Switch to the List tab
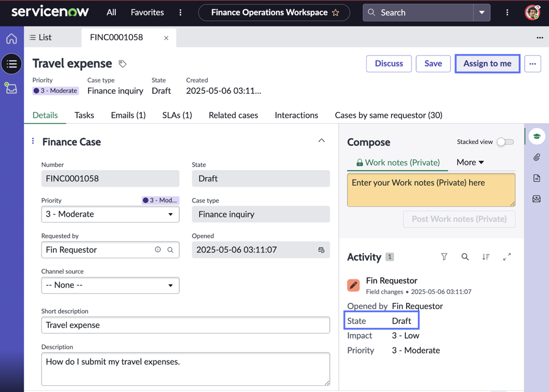Screen dimensions: 549x392 click(40, 37)
